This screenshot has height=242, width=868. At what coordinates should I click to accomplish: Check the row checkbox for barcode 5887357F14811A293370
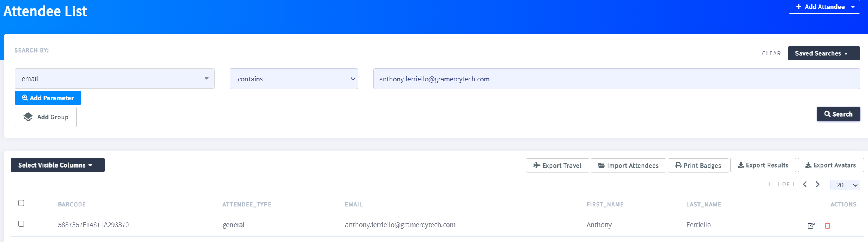21,224
